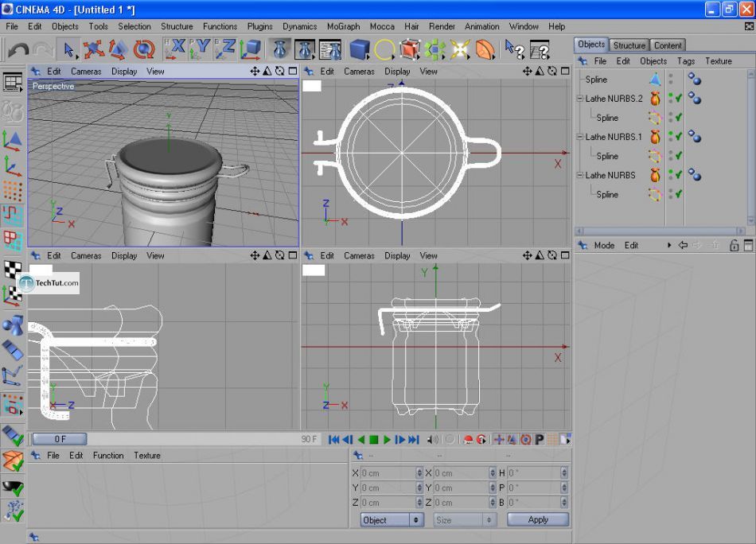Collapse the Lathe NURBS.1 tree node
756x544 pixels.
coord(580,137)
